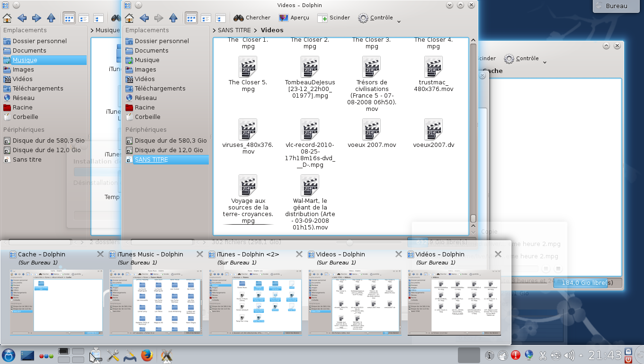Open the KDE application launcher
The width and height of the screenshot is (644, 364).
pos(9,355)
